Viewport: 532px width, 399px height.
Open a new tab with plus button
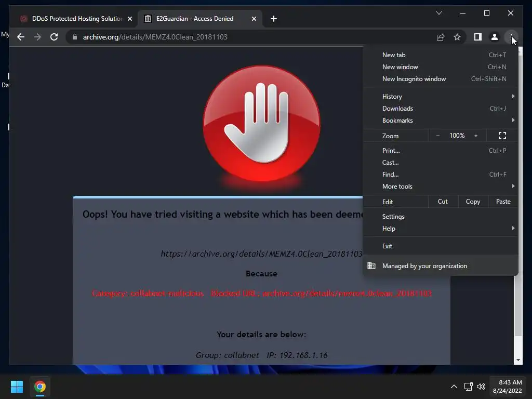(274, 19)
